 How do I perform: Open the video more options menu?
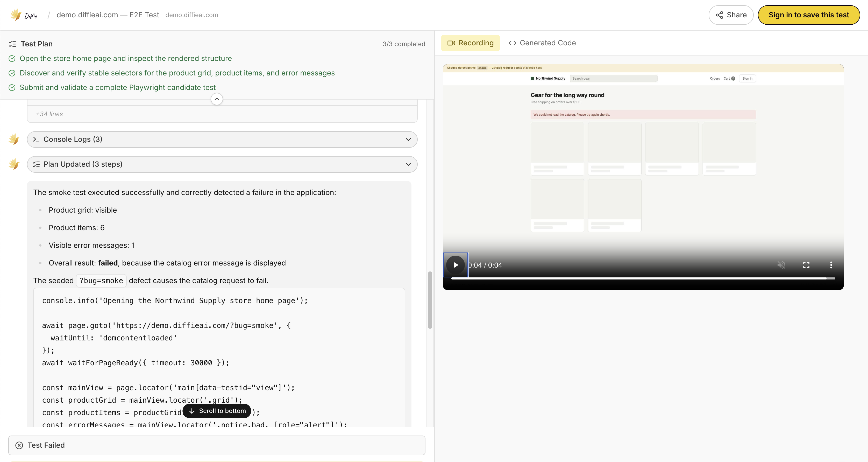[831, 265]
